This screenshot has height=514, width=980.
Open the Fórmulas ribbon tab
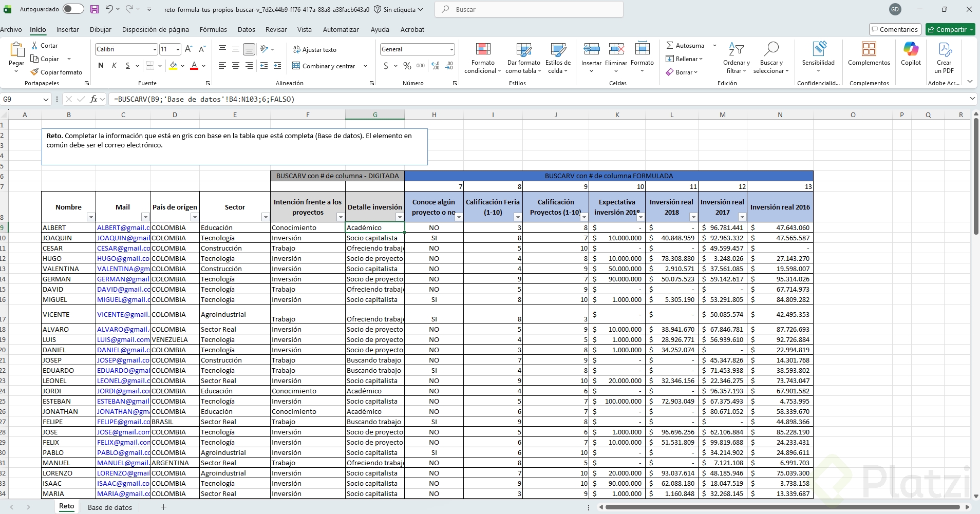tap(213, 29)
